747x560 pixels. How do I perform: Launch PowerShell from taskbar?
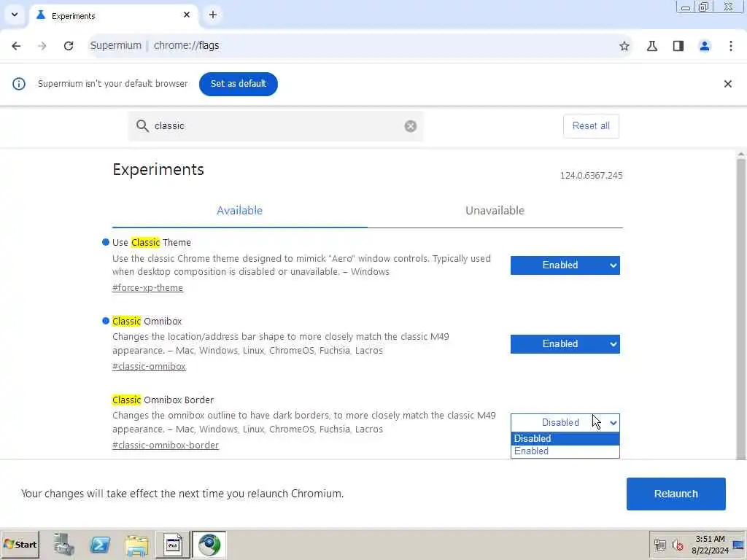point(100,544)
